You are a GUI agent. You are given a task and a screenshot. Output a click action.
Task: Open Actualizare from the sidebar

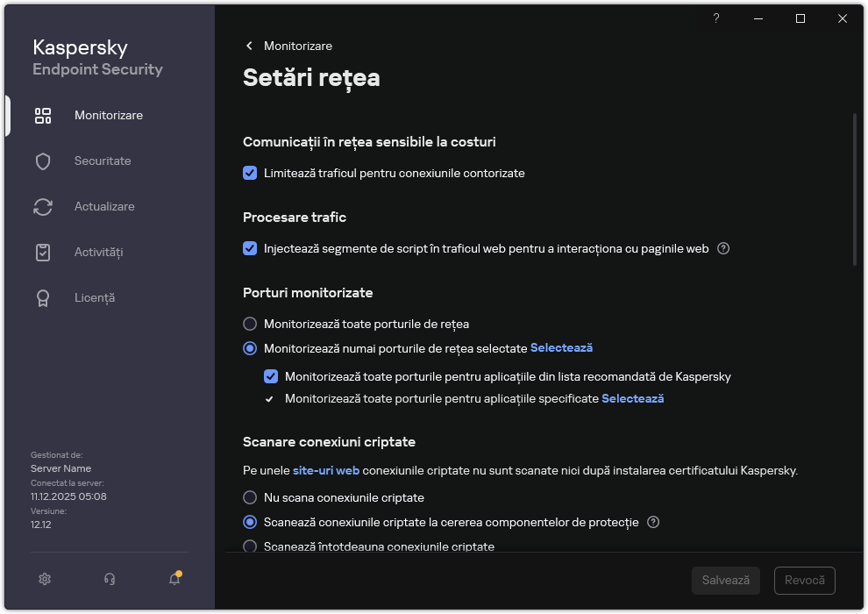(43, 206)
